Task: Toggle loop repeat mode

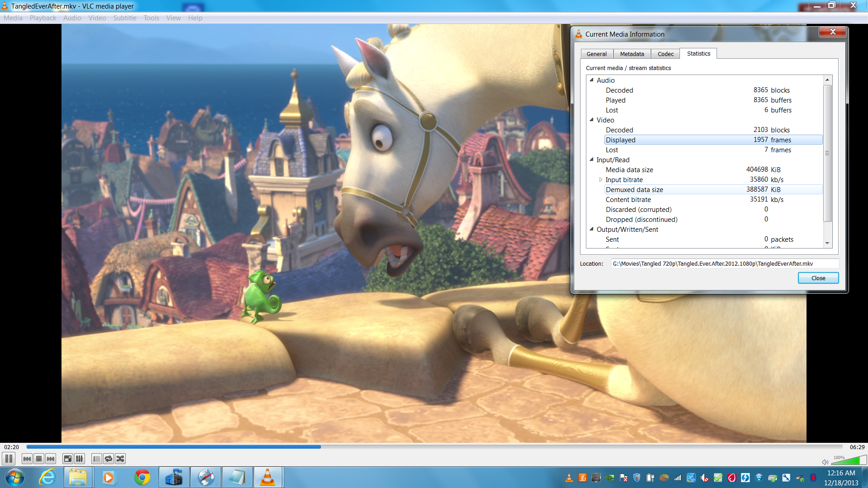Action: pyautogui.click(x=108, y=459)
